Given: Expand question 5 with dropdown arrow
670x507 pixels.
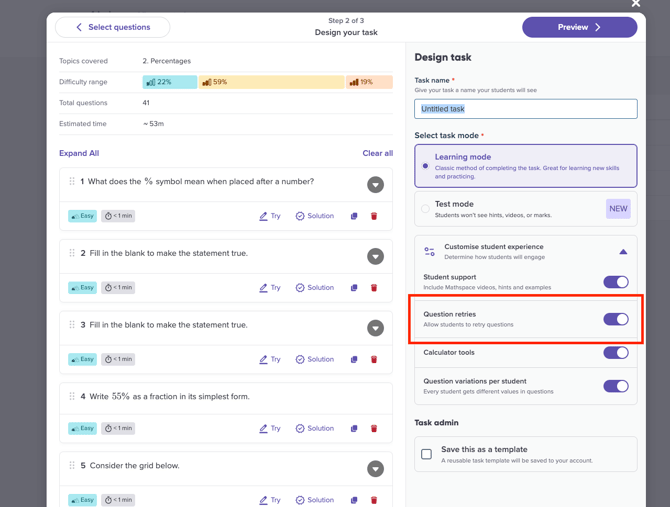Looking at the screenshot, I should 375,469.
